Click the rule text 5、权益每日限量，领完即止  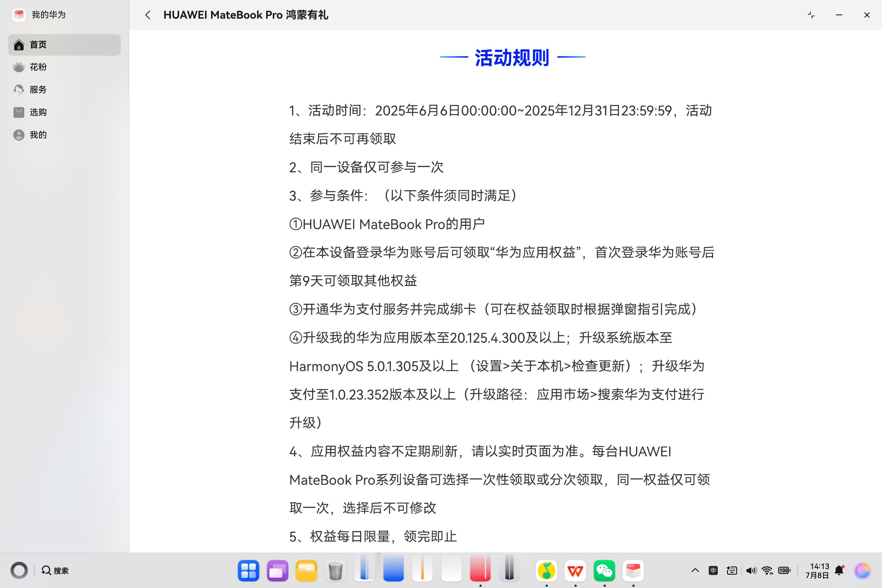pyautogui.click(x=373, y=536)
